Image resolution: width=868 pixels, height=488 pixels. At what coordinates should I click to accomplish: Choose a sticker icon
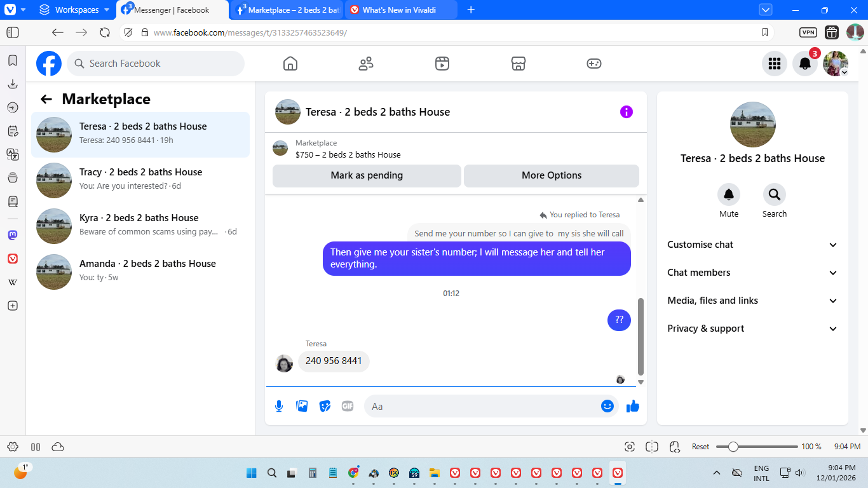pyautogui.click(x=325, y=406)
